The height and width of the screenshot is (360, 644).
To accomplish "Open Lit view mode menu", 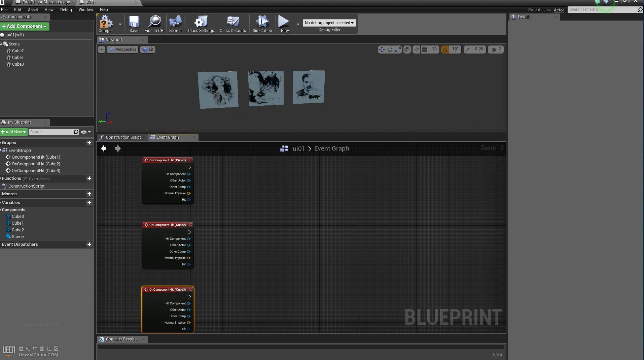I will tap(148, 50).
